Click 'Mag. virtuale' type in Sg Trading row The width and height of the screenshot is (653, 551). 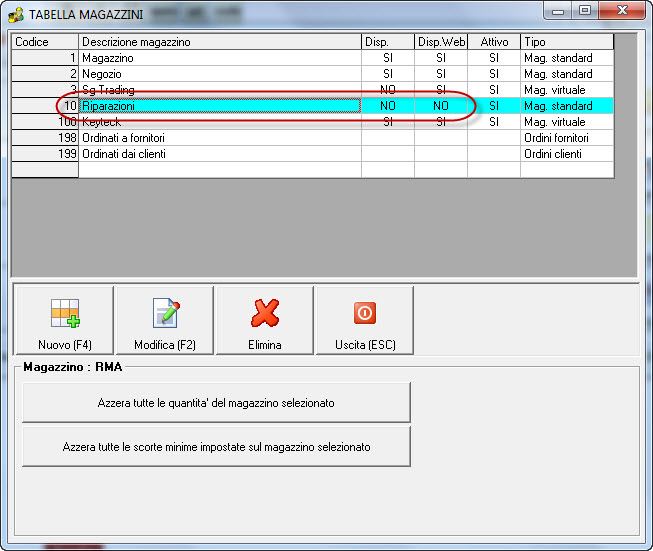[x=567, y=90]
